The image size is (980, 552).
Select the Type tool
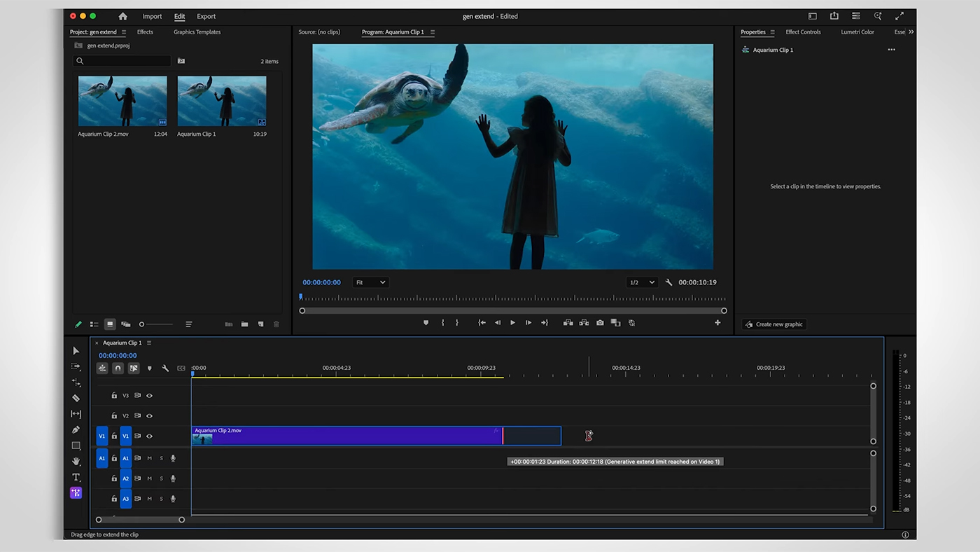click(x=76, y=477)
